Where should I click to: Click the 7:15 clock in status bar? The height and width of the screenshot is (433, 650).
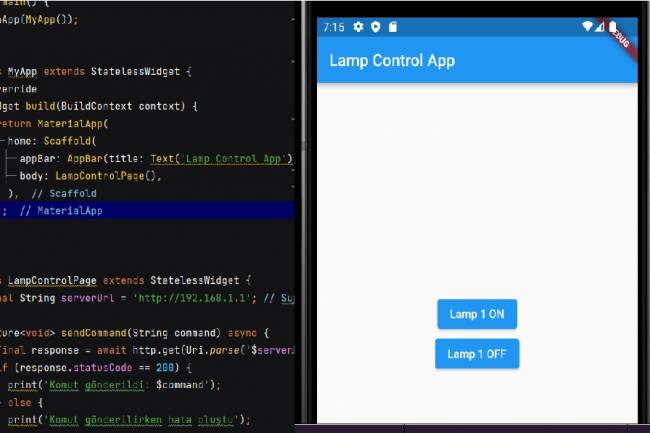[334, 27]
